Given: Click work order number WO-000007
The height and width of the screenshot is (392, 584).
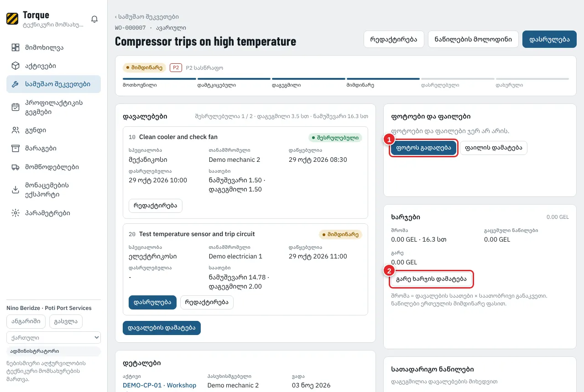Looking at the screenshot, I should coord(130,28).
